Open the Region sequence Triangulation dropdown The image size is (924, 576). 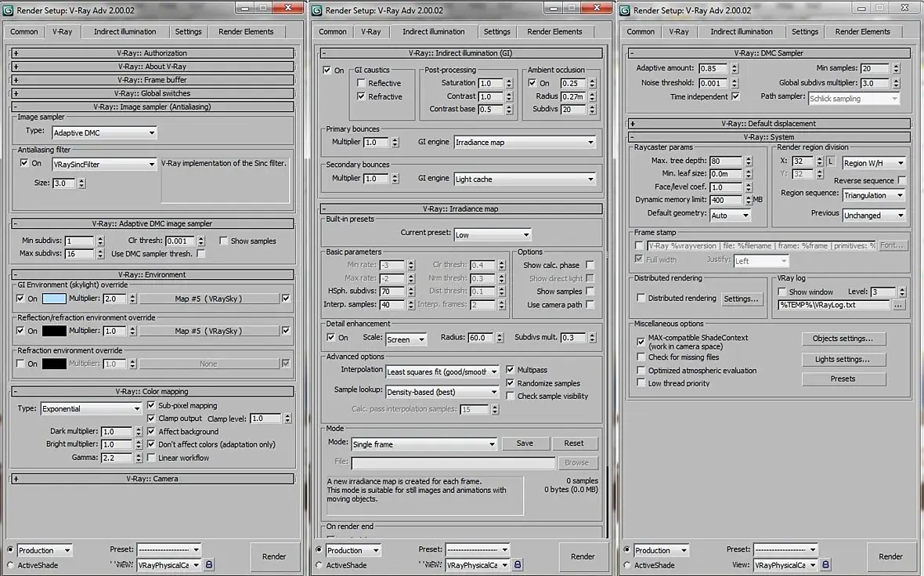(873, 195)
